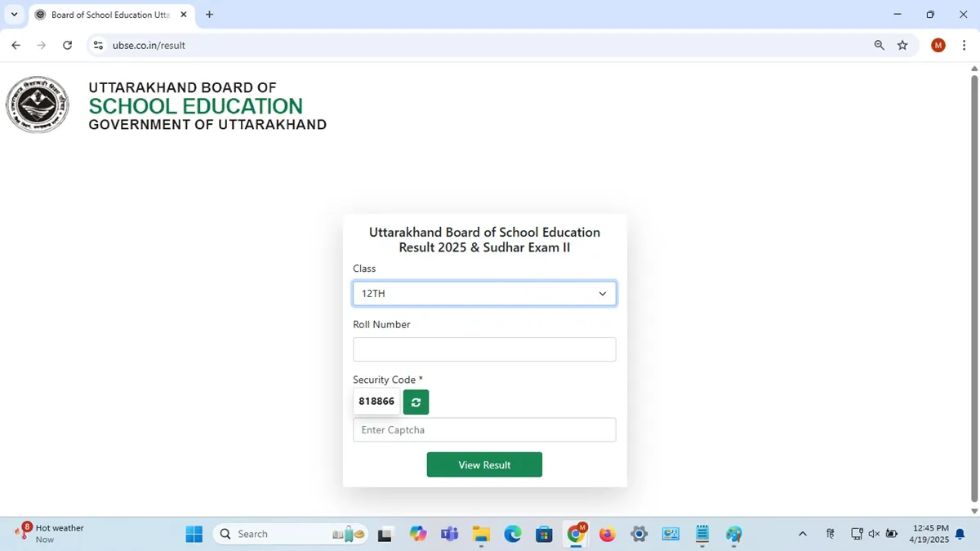
Task: Click the address bar URL ubse.co.in/result
Action: [149, 46]
